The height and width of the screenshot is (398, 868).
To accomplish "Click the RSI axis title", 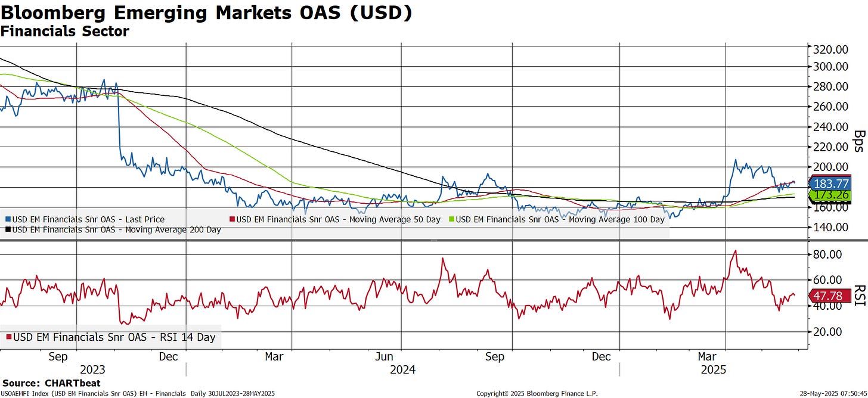I will tap(859, 295).
